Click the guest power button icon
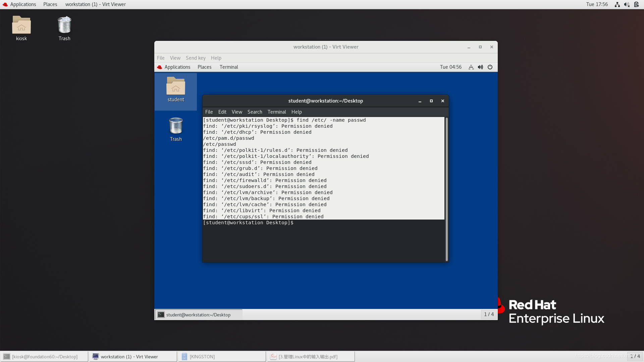Image resolution: width=644 pixels, height=362 pixels. tap(490, 67)
